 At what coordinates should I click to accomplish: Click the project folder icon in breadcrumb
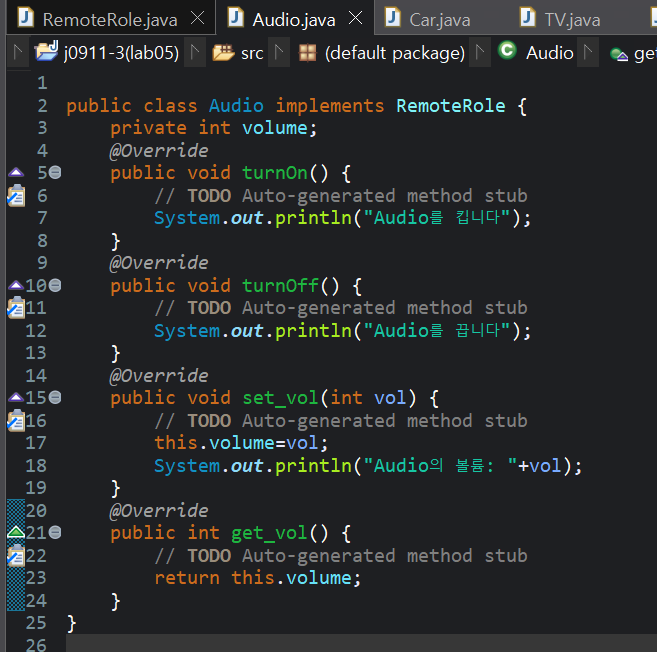(x=46, y=52)
